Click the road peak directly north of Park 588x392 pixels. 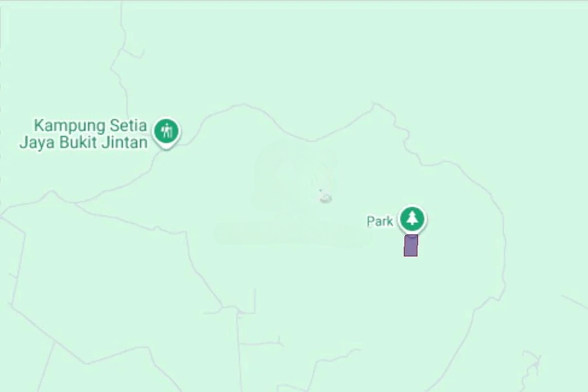375,104
